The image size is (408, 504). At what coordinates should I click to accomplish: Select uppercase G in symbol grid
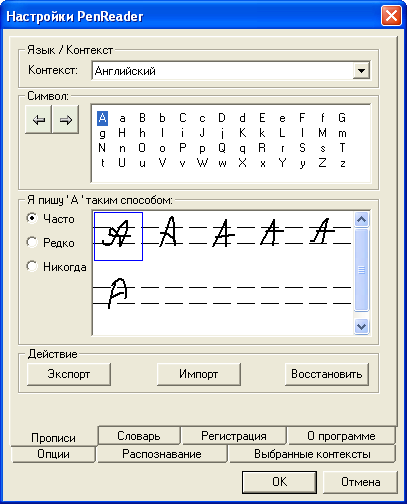[342, 118]
